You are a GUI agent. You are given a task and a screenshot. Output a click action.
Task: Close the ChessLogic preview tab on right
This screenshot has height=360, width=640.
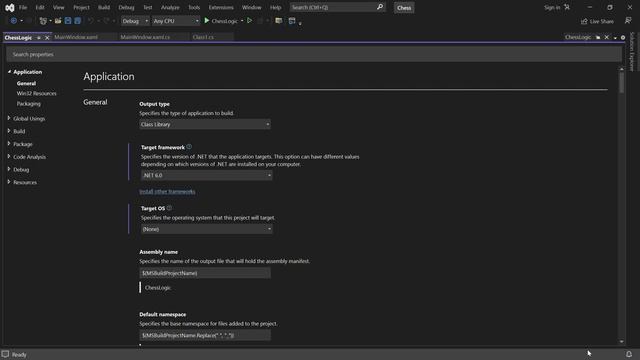pyautogui.click(x=607, y=38)
